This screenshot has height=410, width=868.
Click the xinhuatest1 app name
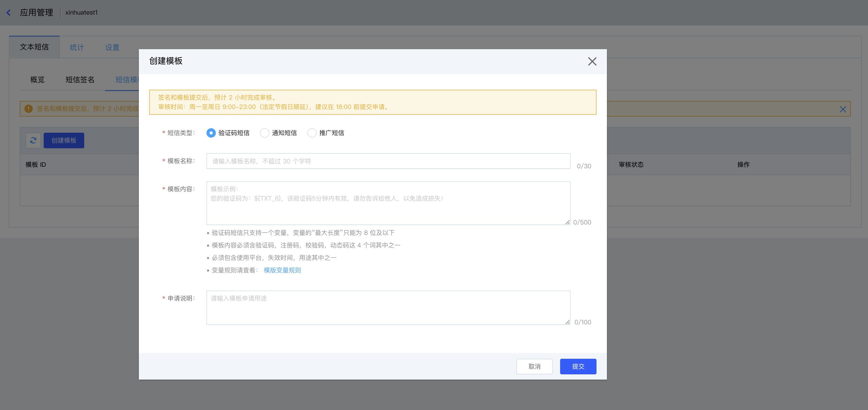coord(81,12)
